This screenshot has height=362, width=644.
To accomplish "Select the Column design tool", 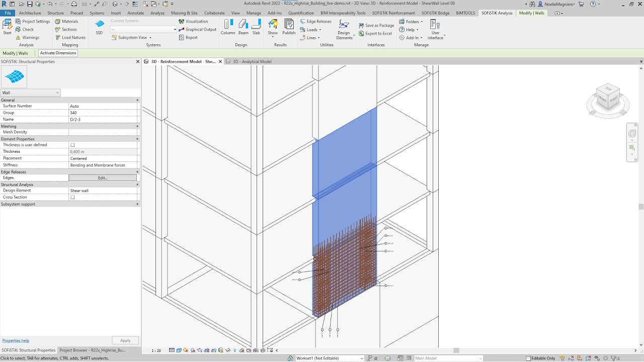I will (228, 27).
